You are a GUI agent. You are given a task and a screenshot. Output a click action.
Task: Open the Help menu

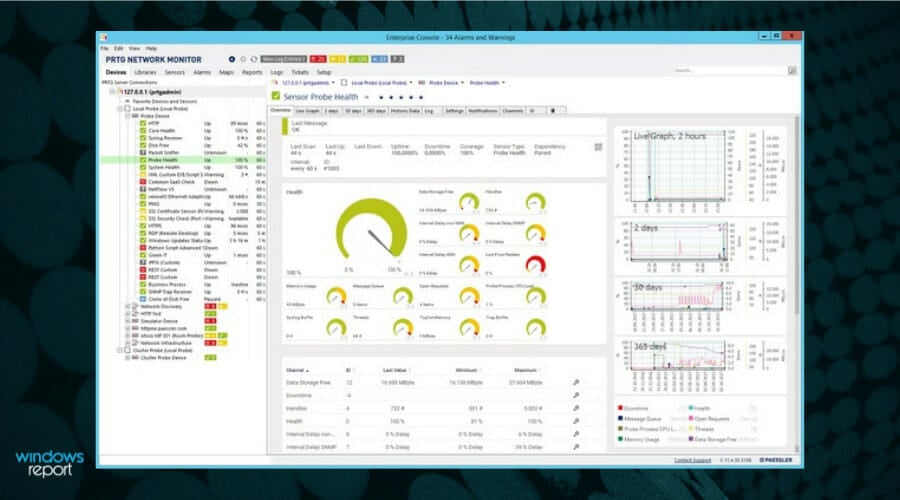(x=151, y=48)
